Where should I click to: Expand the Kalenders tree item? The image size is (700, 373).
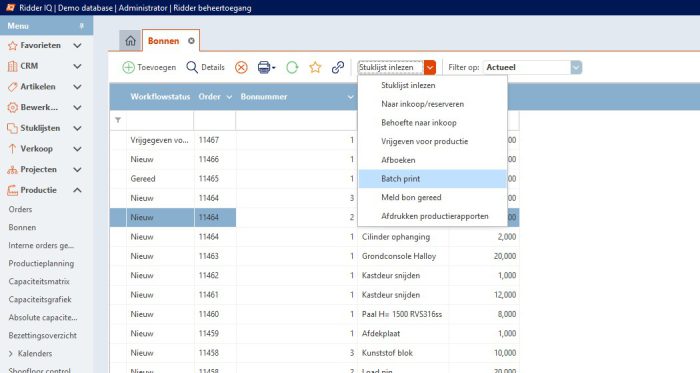11,353
